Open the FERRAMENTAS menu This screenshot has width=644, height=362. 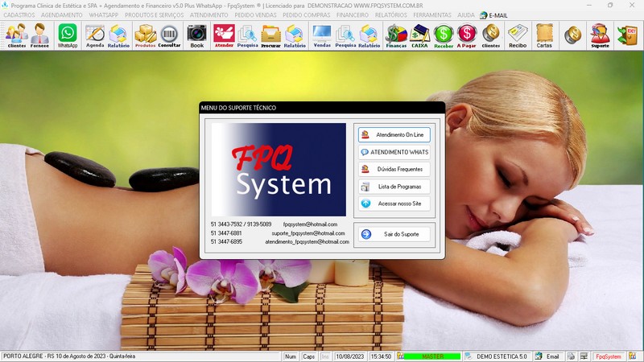coord(432,14)
